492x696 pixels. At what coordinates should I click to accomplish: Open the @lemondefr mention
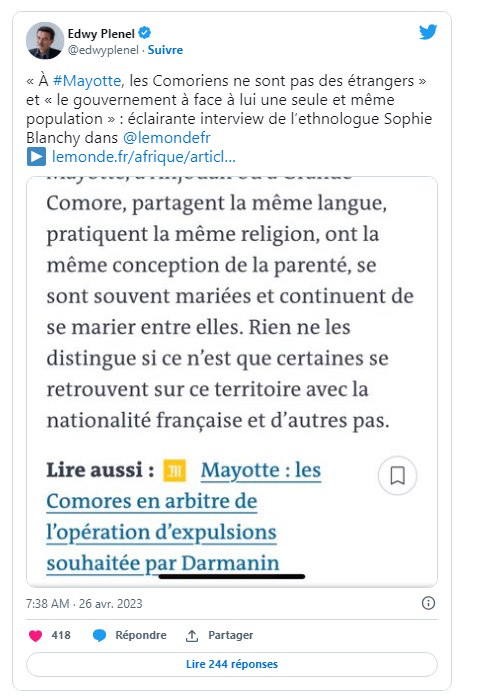167,138
